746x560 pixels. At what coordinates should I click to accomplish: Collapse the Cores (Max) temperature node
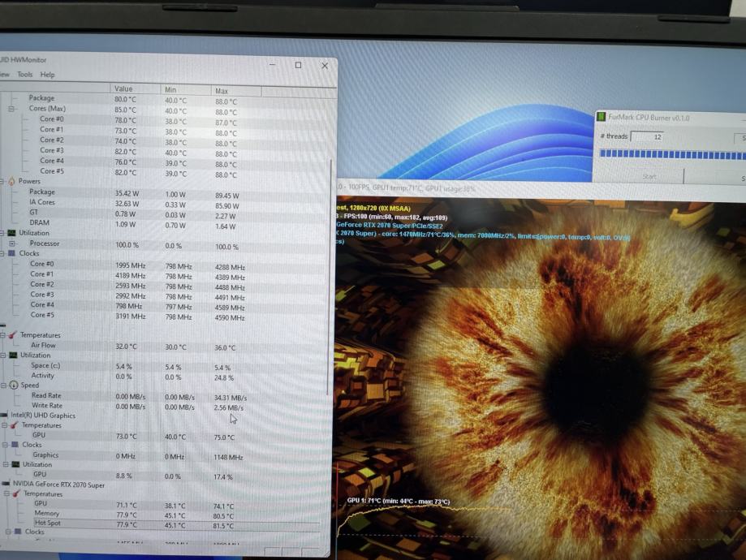11,109
